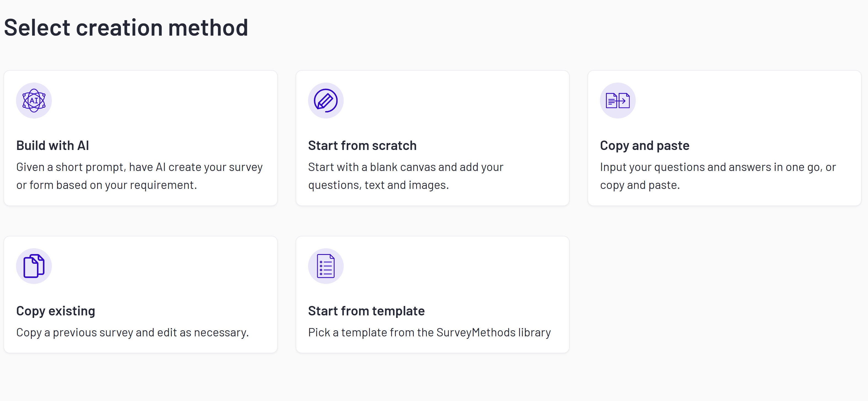The image size is (868, 401).
Task: Click the AI survey prompt description text
Action: [x=140, y=175]
